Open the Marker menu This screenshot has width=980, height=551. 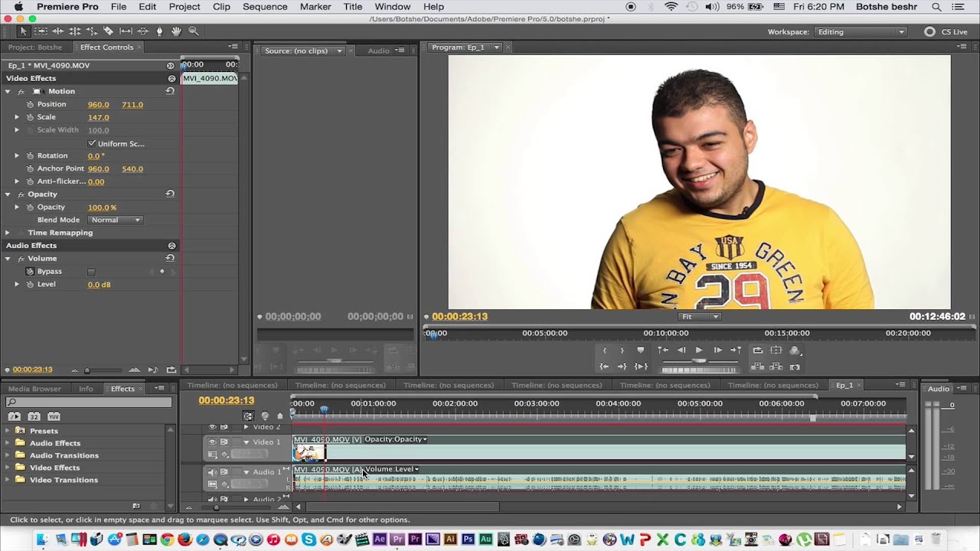click(x=315, y=7)
